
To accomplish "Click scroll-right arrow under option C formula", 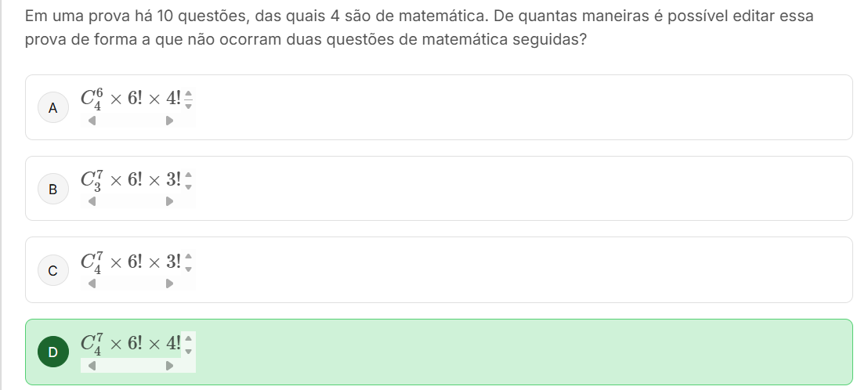I will click(x=169, y=283).
